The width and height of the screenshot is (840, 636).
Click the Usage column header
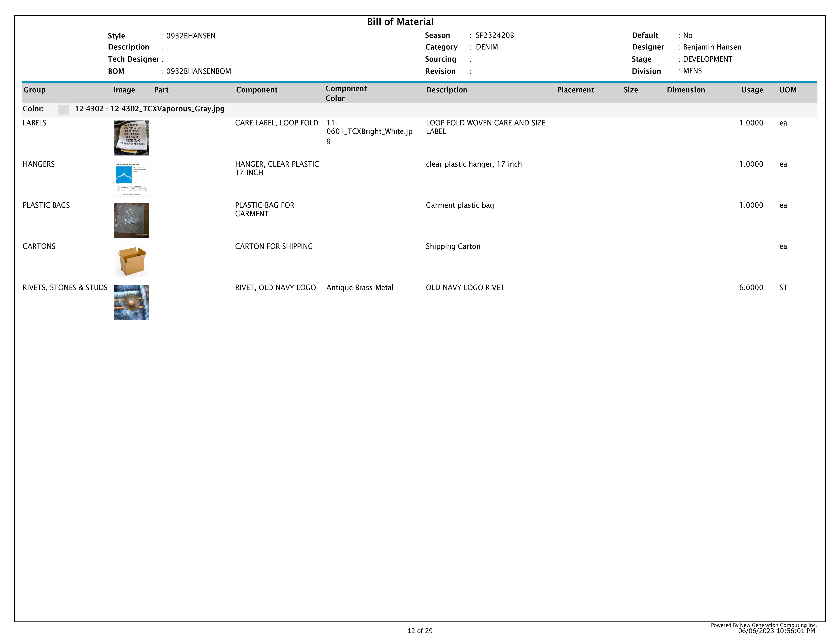[x=752, y=90]
